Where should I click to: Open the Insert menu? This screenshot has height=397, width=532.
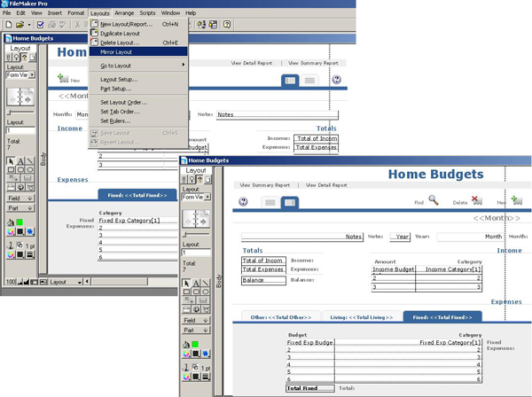[x=55, y=13]
